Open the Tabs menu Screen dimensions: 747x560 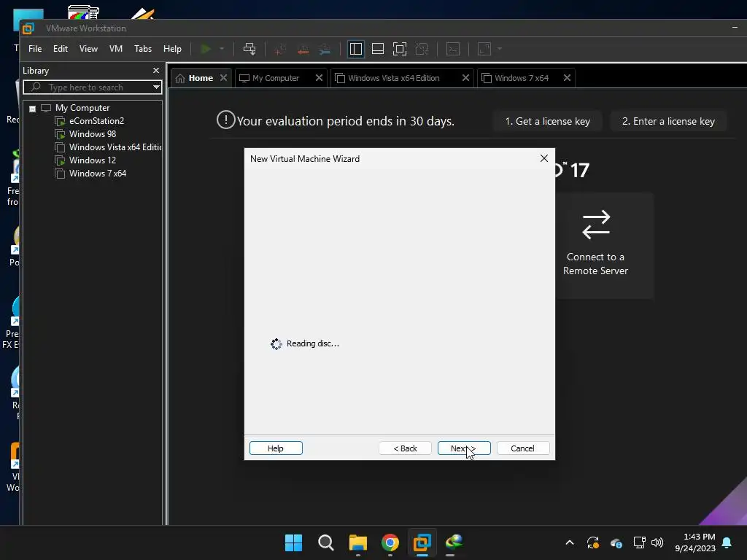143,49
